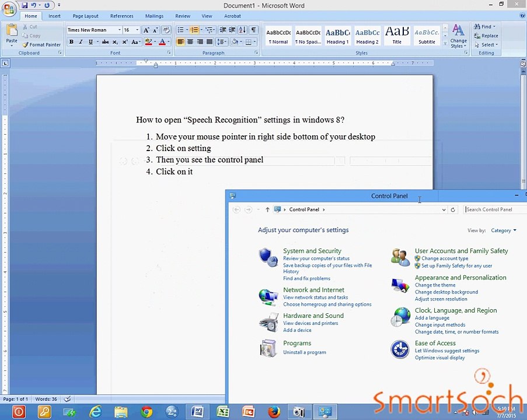Increase paragraph indent
This screenshot has height=420, width=527.
(x=232, y=30)
